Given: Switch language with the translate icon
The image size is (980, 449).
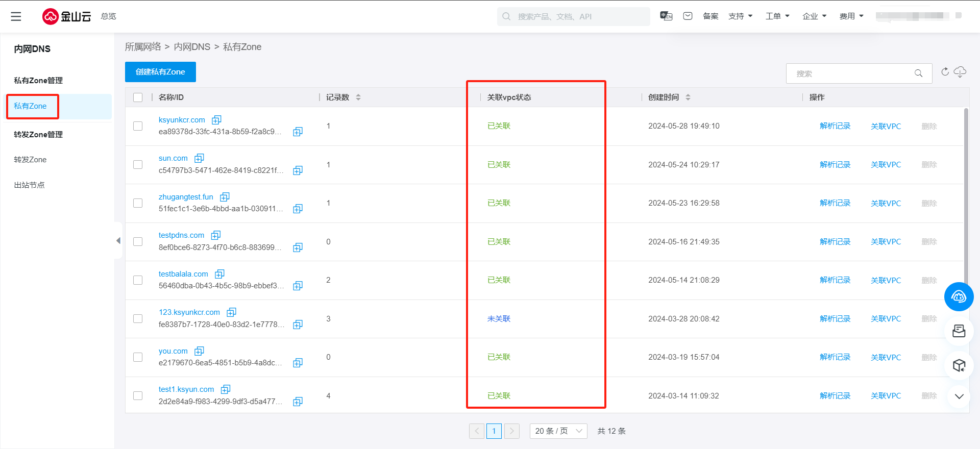Looking at the screenshot, I should (x=666, y=16).
